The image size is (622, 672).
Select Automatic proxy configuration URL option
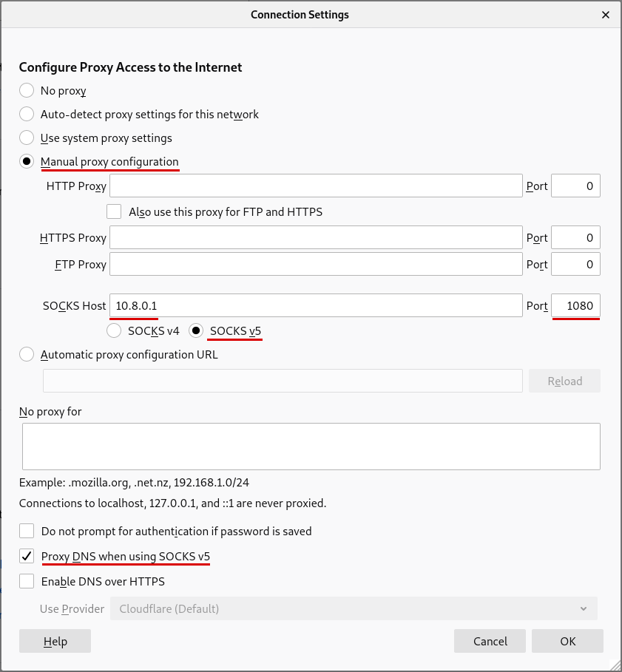27,355
